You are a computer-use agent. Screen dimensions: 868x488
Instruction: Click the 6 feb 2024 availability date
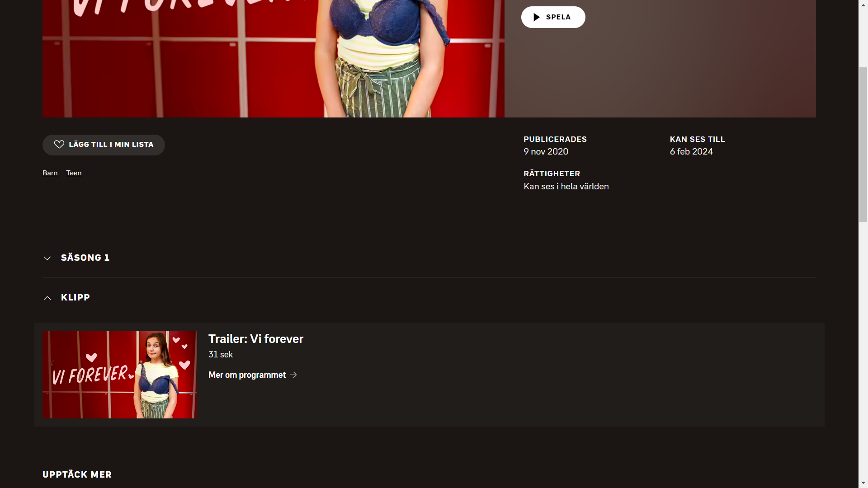click(691, 152)
